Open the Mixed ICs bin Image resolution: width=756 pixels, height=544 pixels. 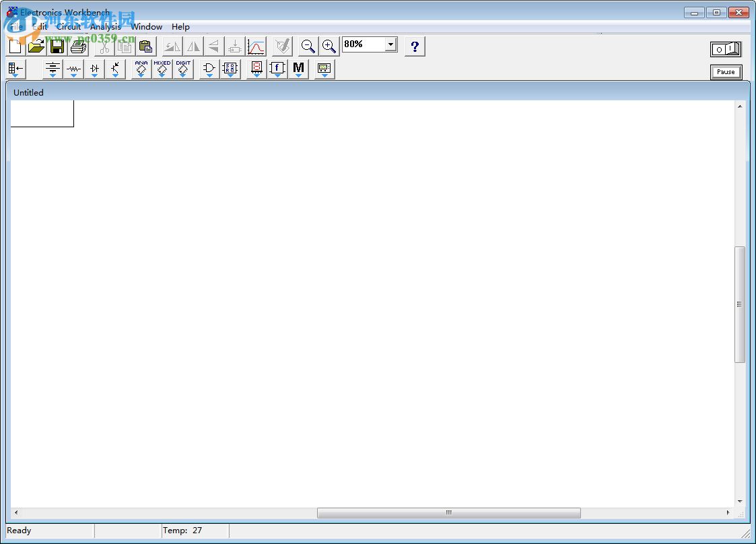[162, 69]
